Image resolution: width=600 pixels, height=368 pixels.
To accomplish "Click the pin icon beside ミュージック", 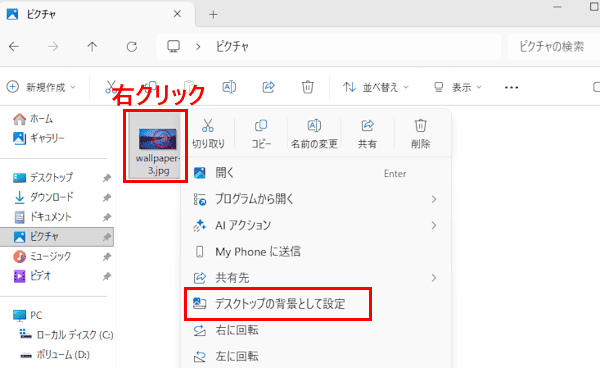I will pos(107,257).
